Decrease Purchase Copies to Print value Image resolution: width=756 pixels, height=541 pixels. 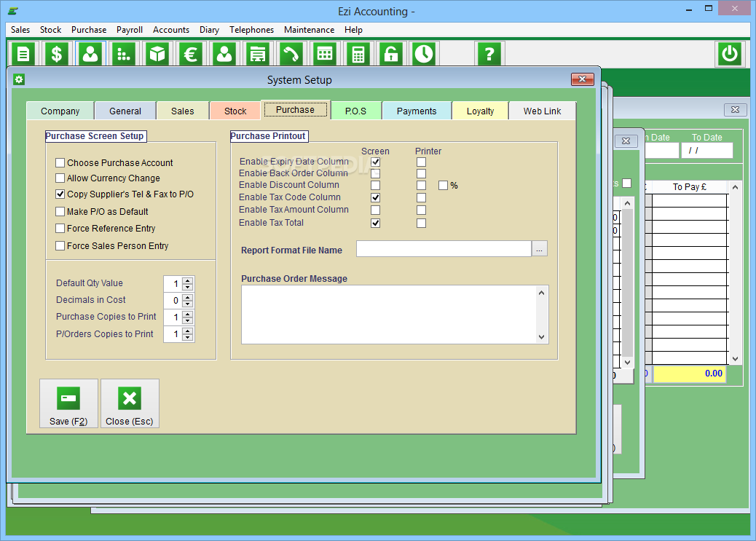tap(188, 320)
